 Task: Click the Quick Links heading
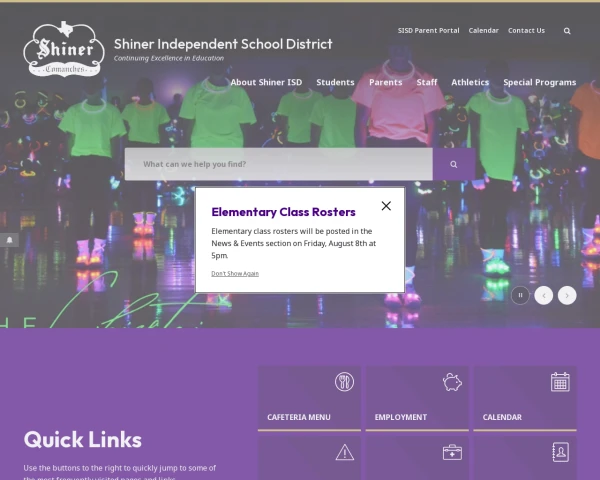(83, 439)
